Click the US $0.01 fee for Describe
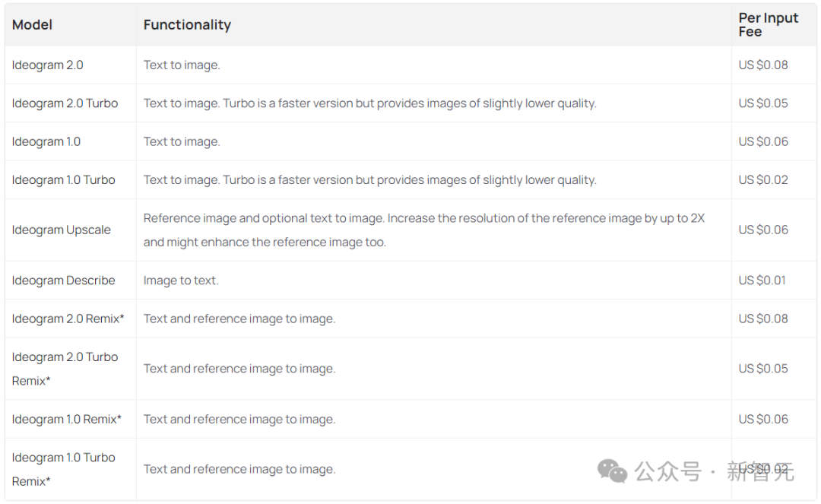This screenshot has width=821, height=504. point(763,281)
